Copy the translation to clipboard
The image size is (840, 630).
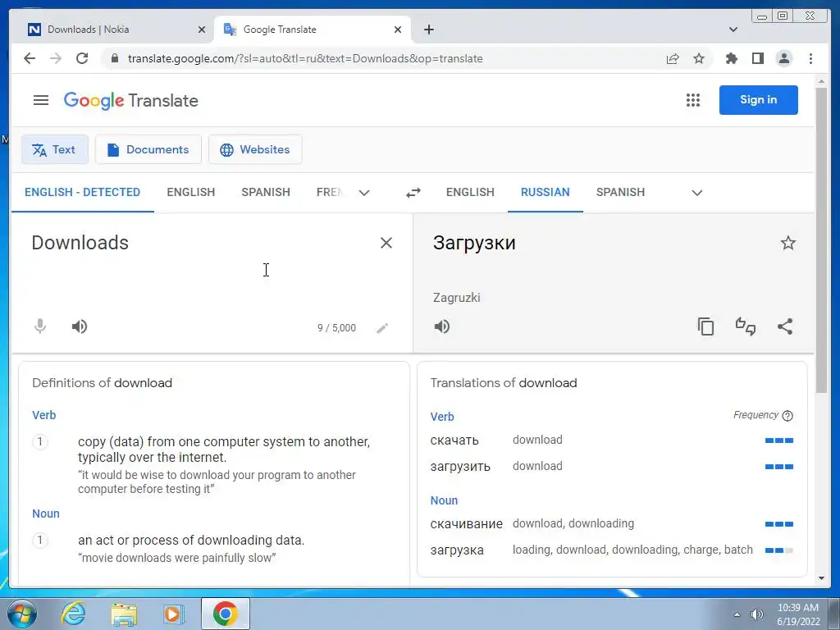click(705, 326)
